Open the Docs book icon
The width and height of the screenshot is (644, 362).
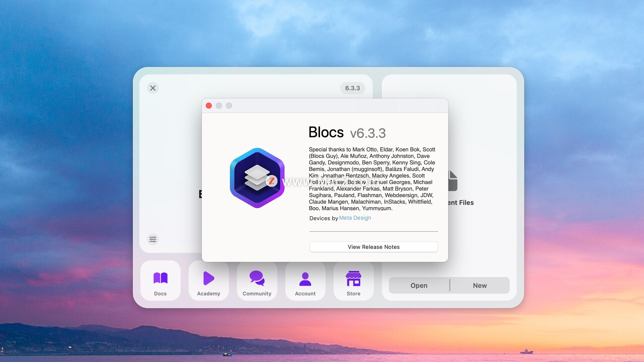click(x=160, y=278)
